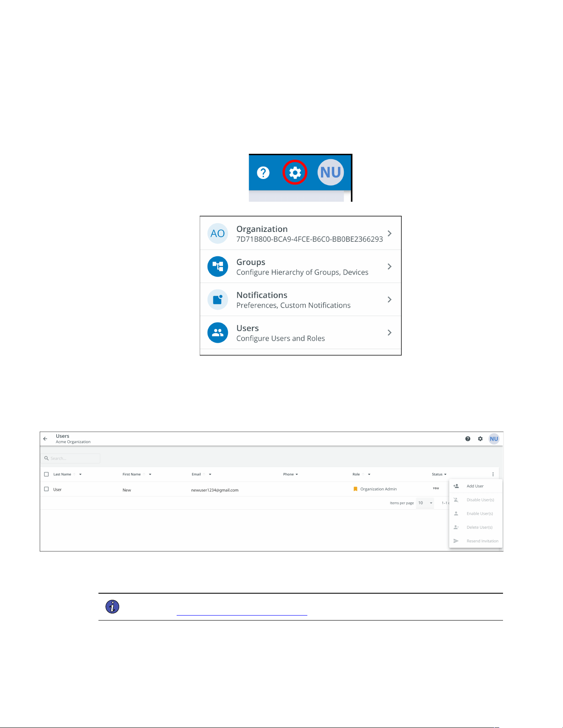Open the Status column dropdown arrow
Image resolution: width=563 pixels, height=728 pixels.
pos(445,474)
